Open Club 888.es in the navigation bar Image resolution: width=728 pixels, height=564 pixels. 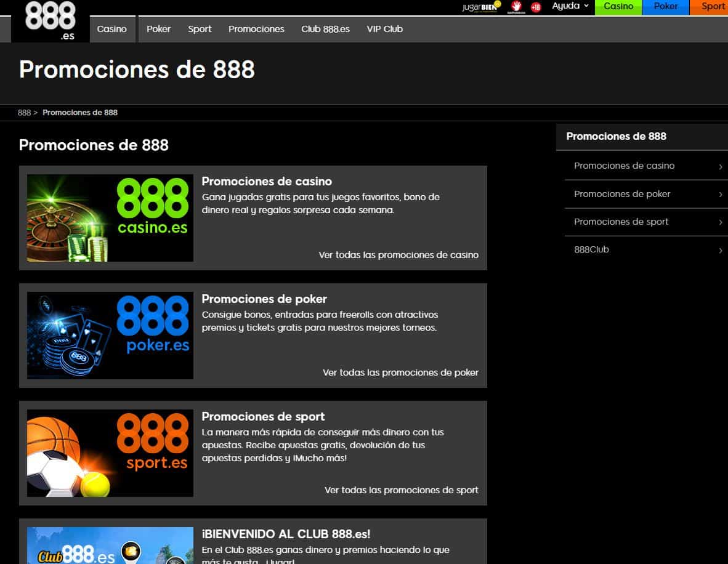(325, 29)
